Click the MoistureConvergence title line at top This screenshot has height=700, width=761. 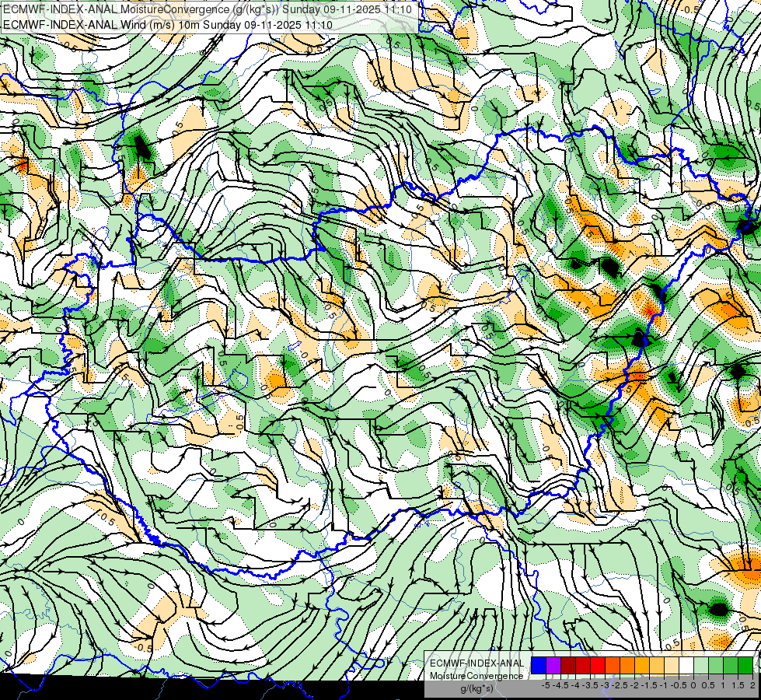(x=208, y=9)
